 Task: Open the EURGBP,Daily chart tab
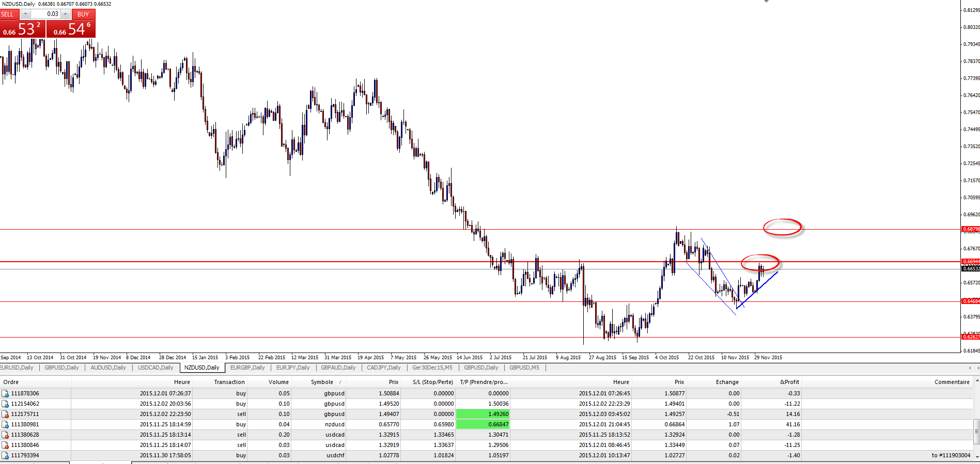coord(247,367)
